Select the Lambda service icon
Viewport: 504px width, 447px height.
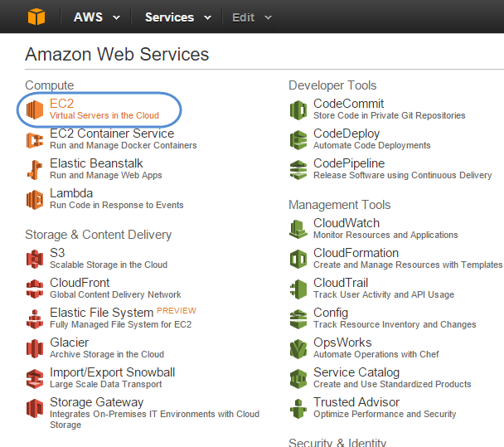(35, 199)
